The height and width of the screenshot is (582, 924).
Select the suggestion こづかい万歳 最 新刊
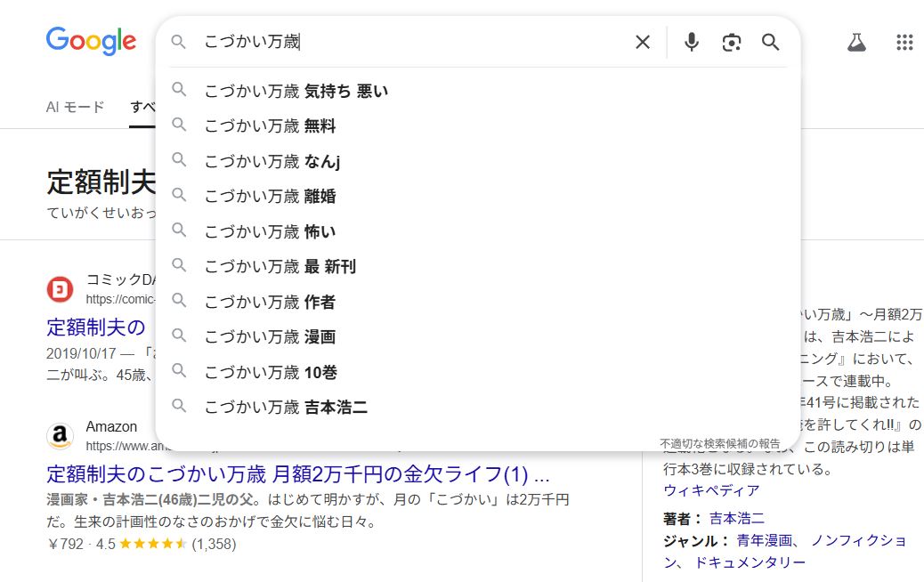click(x=280, y=267)
